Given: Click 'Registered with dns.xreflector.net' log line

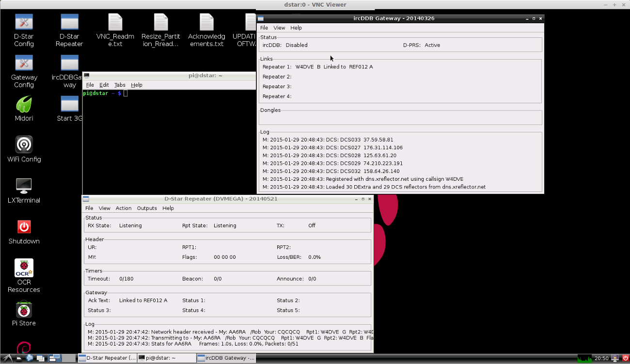Looking at the screenshot, I should 363,179.
